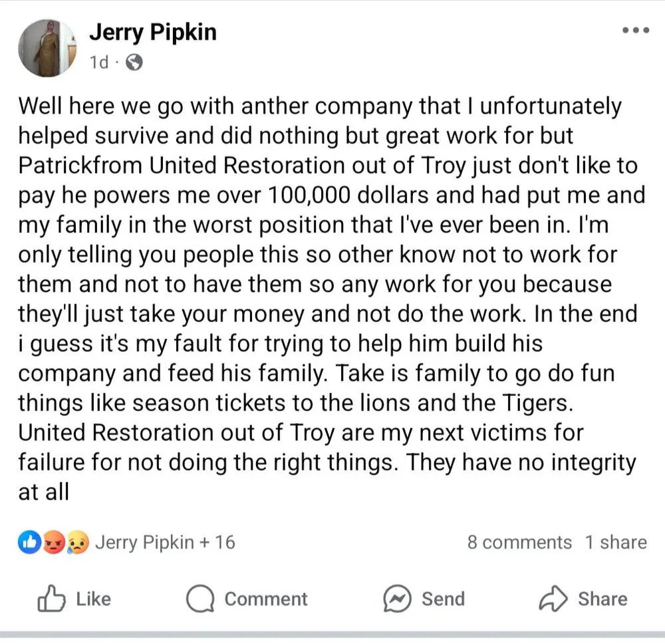Click the Messenger Send icon
The width and height of the screenshot is (665, 644).
tap(396, 599)
